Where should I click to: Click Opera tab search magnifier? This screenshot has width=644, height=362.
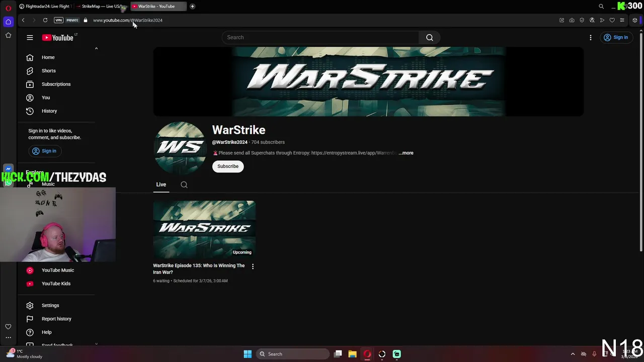tap(601, 6)
